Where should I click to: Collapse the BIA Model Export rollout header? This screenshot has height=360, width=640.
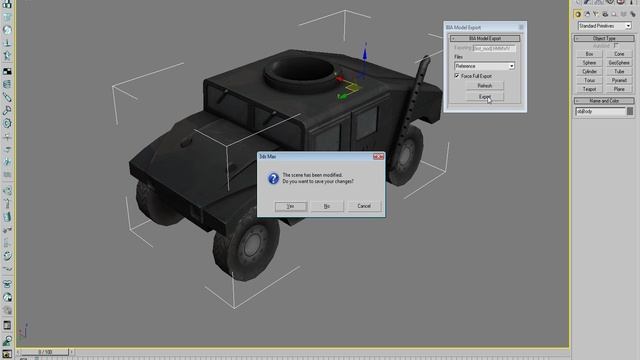pos(485,38)
